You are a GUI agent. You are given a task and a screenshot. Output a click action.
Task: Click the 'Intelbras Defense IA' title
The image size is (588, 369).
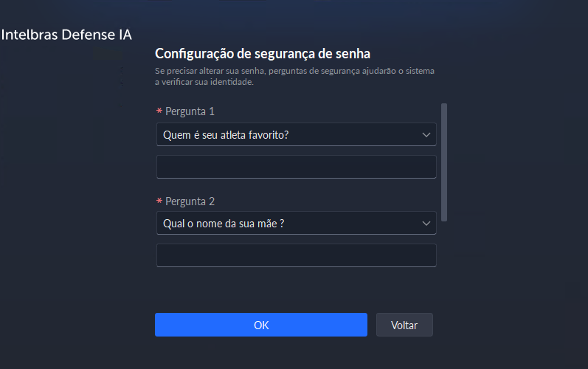click(66, 35)
